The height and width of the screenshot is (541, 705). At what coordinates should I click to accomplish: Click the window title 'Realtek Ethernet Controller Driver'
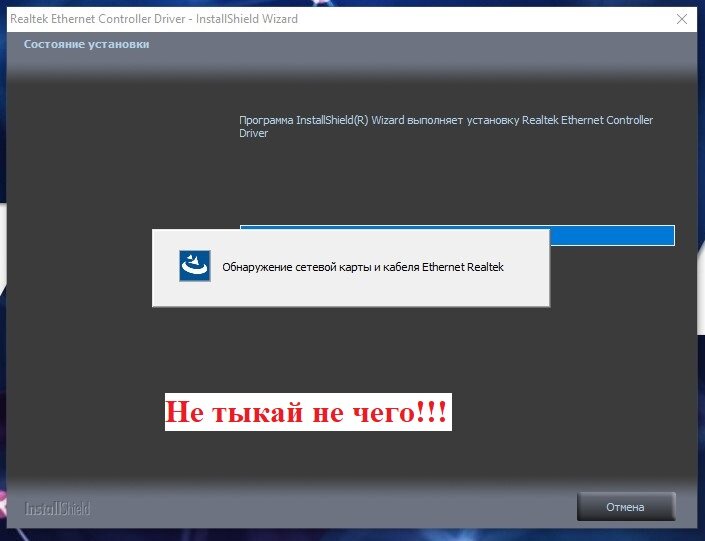[98, 19]
